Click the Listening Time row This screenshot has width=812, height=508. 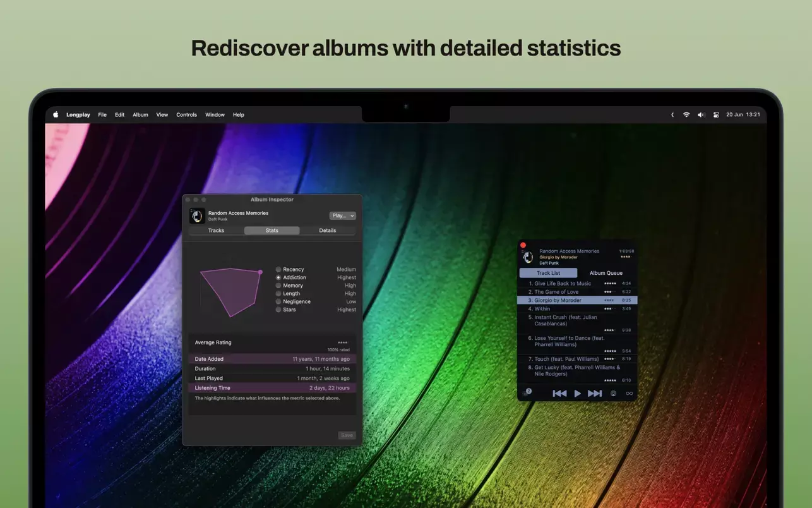tap(272, 388)
